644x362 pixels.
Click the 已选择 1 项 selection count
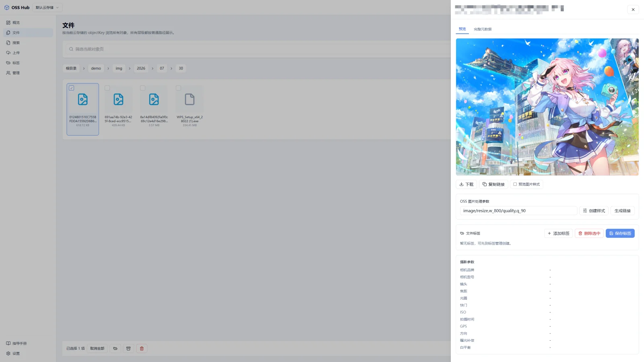pos(76,348)
